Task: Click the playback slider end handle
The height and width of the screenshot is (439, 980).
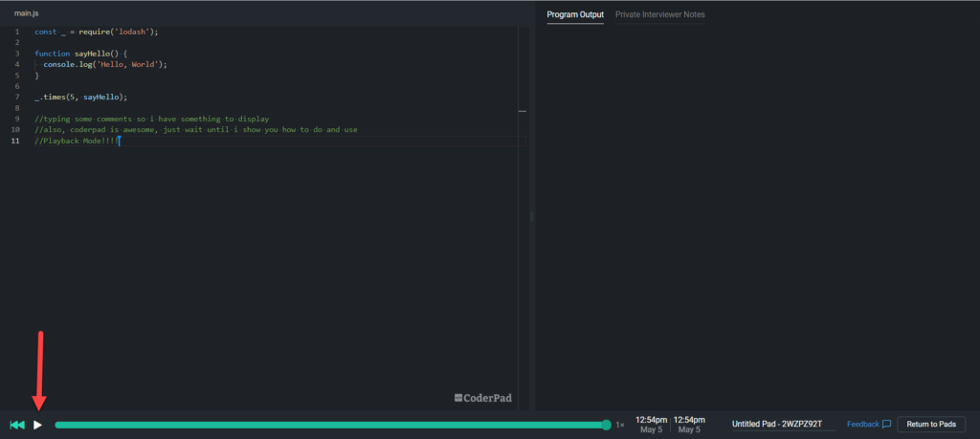Action: 606,425
